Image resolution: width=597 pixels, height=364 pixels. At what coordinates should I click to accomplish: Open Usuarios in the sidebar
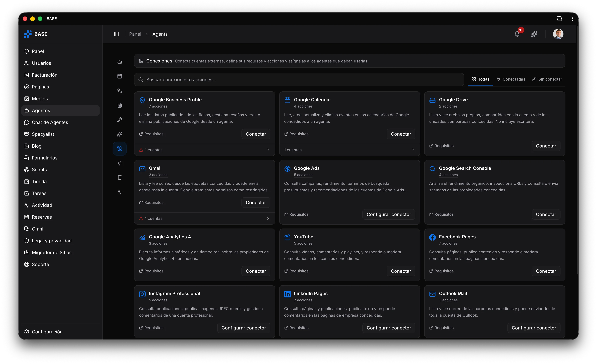[x=60, y=63]
